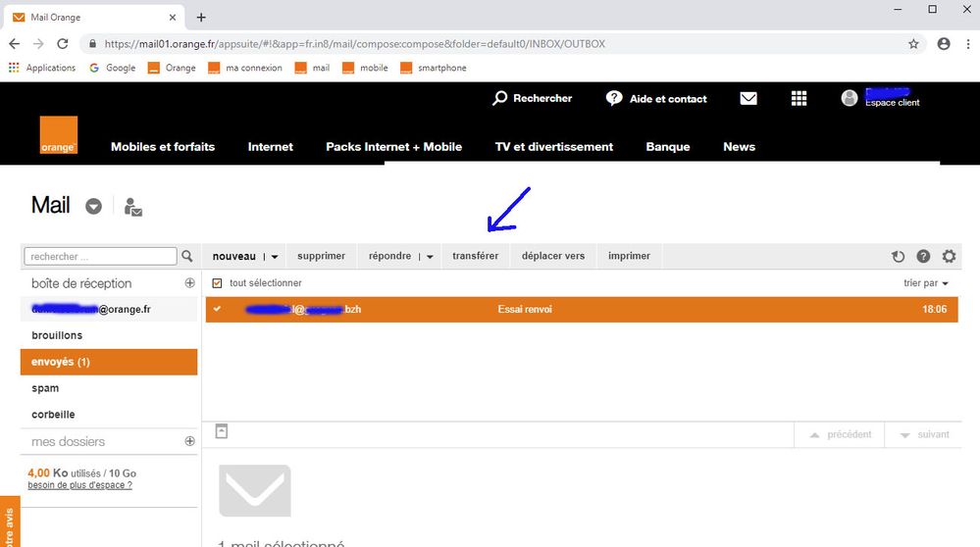Reload the browser page

(x=63, y=44)
